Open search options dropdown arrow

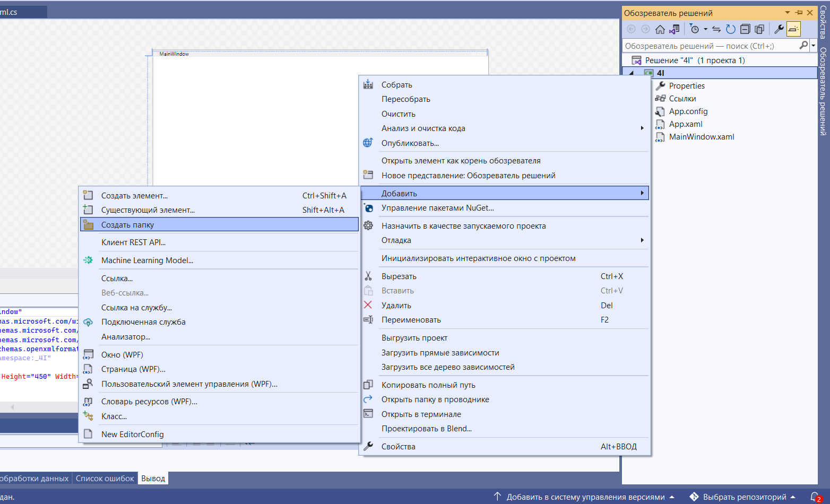(813, 46)
